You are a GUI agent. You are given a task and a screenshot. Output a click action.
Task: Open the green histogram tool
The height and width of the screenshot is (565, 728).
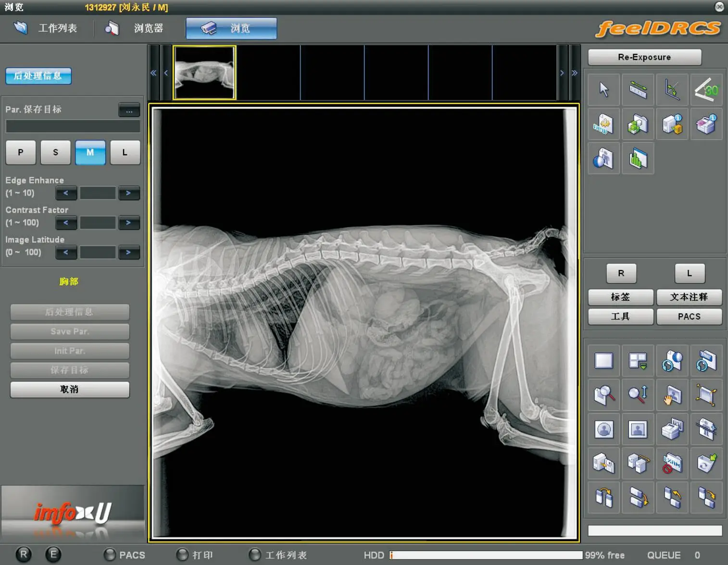point(638,159)
